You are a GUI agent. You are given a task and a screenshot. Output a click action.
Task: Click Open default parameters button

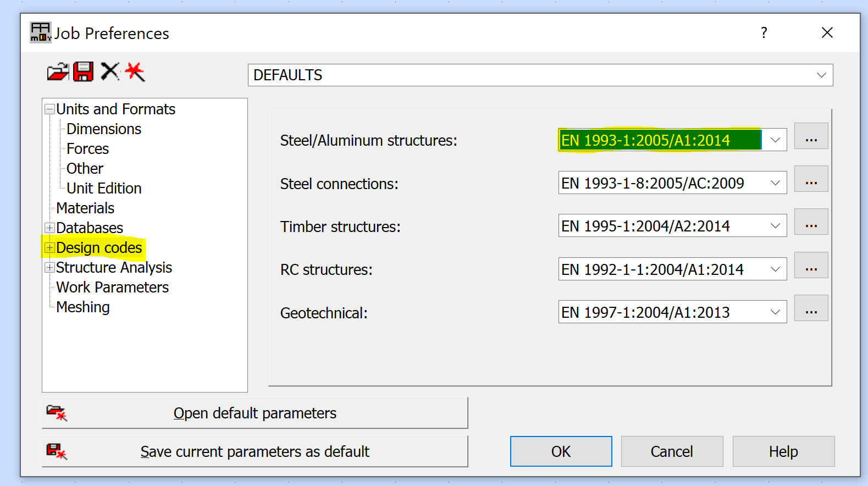[x=255, y=413]
